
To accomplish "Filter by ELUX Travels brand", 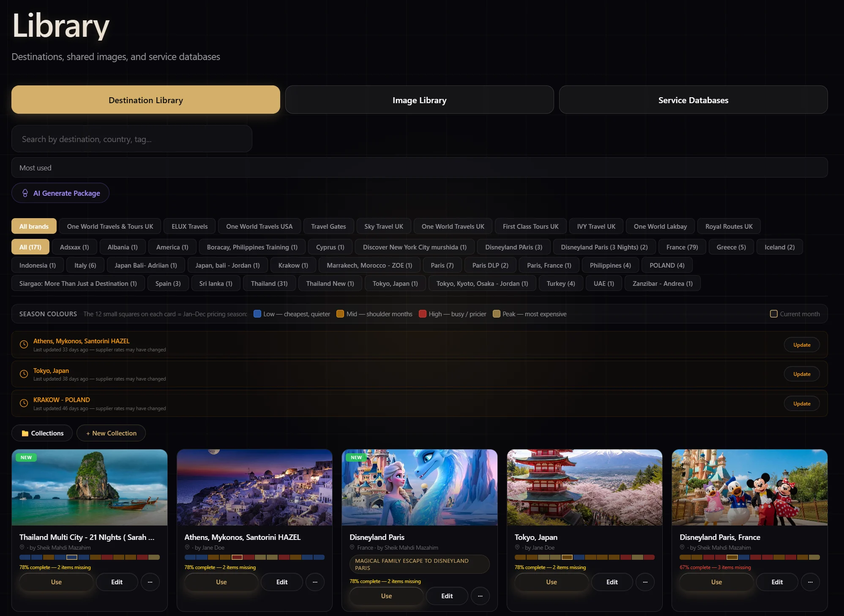I will point(190,226).
